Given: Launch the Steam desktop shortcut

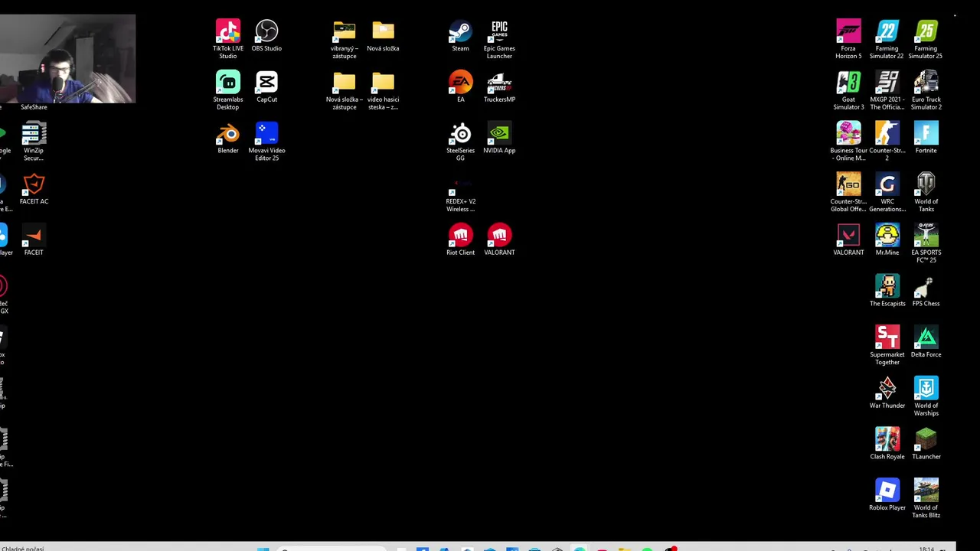Looking at the screenshot, I should 460,31.
